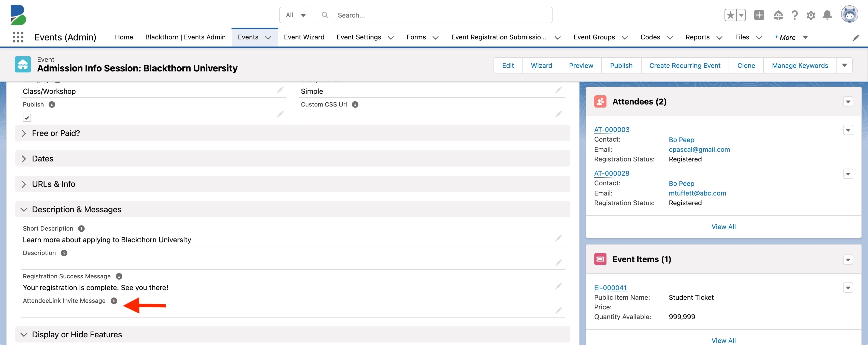Expand the URLs & Info section
The image size is (868, 345).
click(293, 184)
